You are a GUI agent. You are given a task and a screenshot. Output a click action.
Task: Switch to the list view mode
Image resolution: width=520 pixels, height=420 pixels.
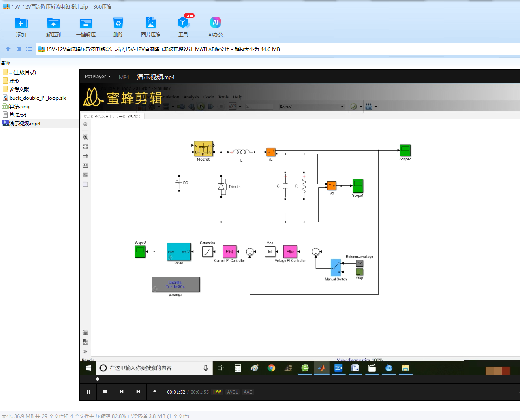pyautogui.click(x=29, y=49)
